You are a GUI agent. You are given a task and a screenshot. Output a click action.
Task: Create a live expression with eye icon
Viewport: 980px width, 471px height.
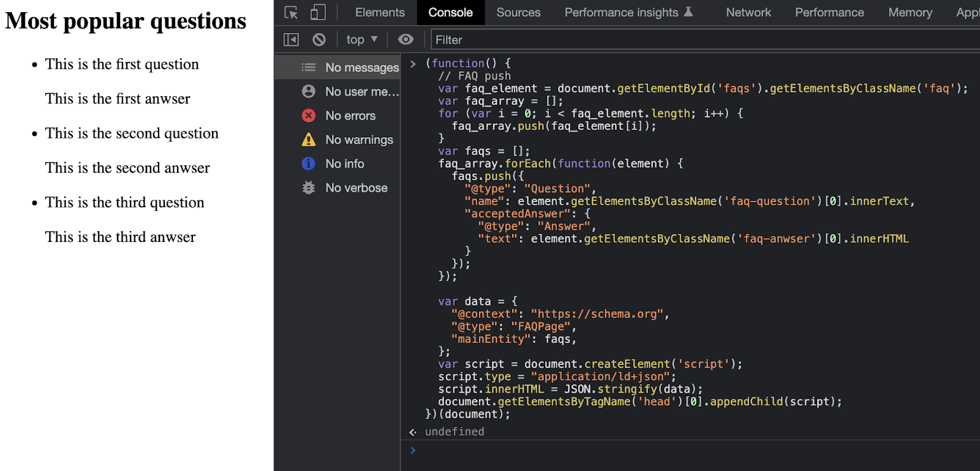[405, 40]
